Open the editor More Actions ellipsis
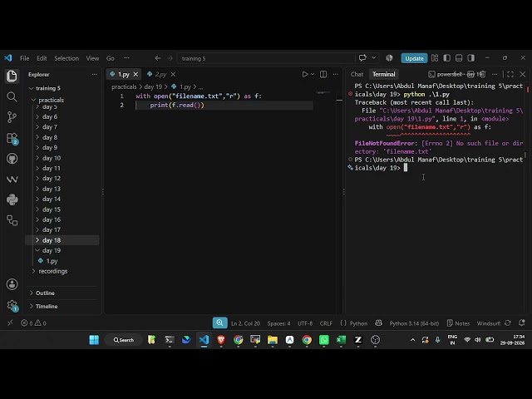The height and width of the screenshot is (399, 532). point(336,74)
